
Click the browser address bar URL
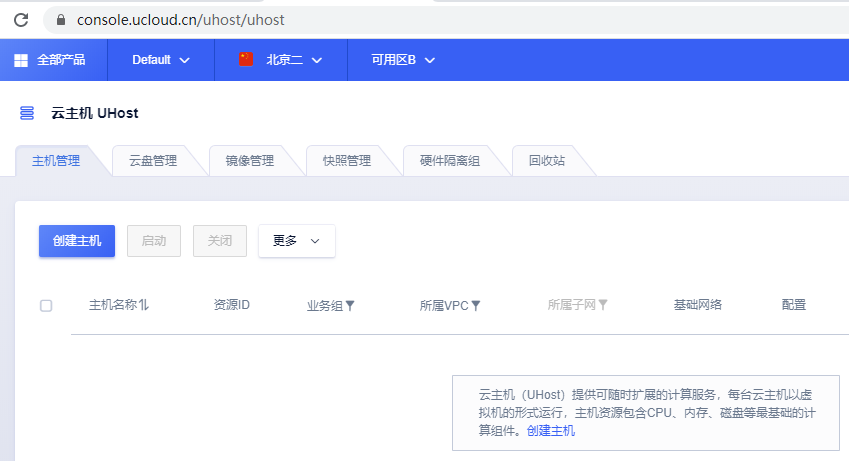(x=180, y=20)
